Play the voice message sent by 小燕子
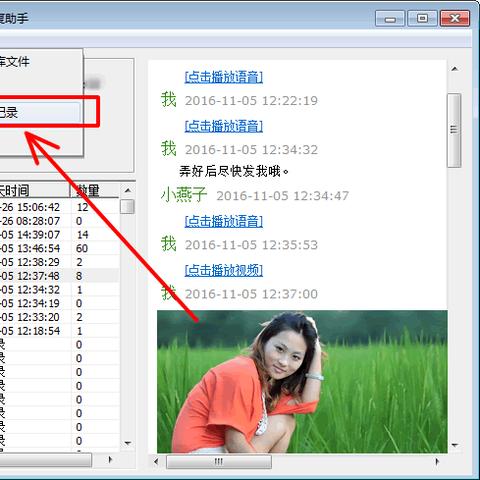 (224, 221)
